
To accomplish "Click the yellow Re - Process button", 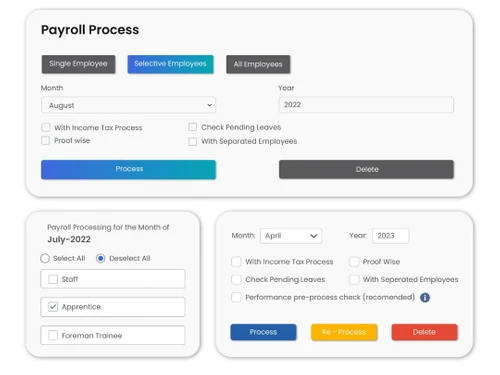I will click(x=344, y=332).
